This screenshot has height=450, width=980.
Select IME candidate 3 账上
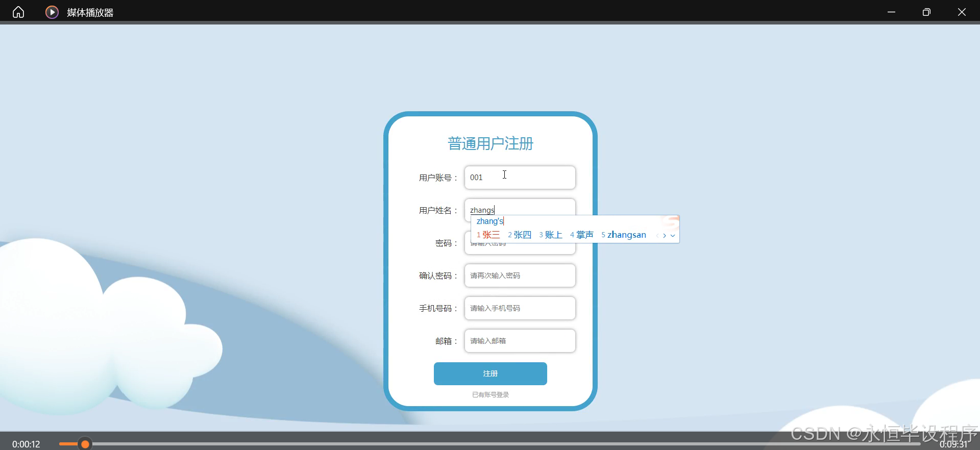pyautogui.click(x=551, y=235)
